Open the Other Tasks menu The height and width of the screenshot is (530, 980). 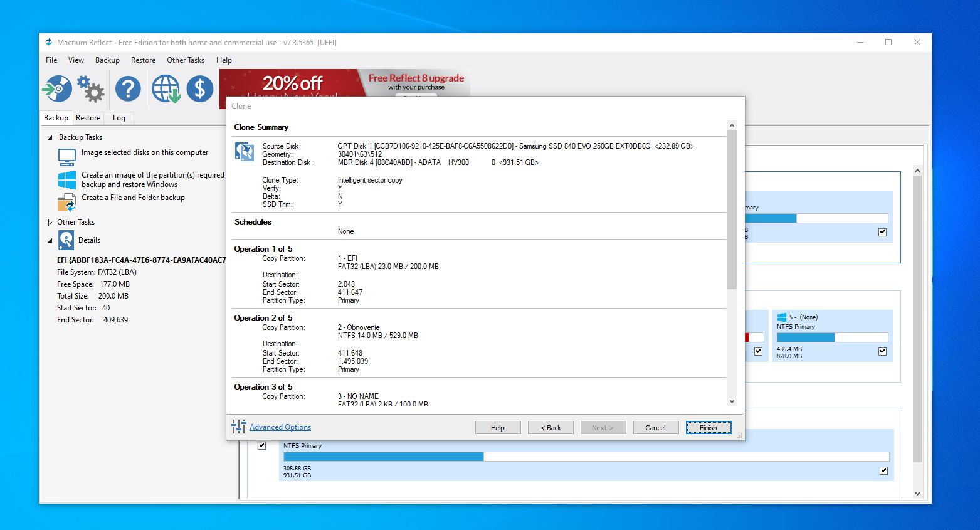(186, 60)
